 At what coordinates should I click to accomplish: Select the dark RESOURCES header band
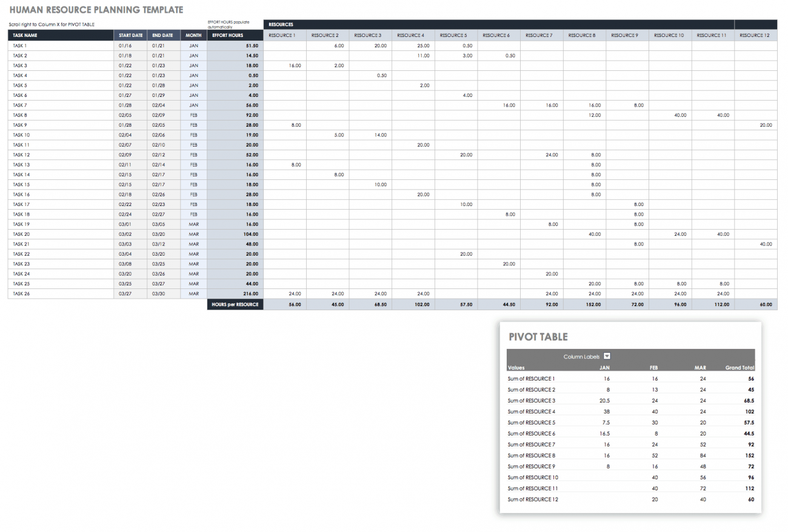click(498, 25)
